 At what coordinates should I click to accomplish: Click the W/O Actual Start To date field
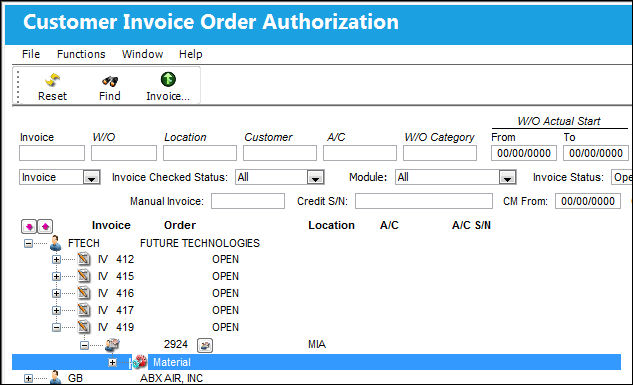596,153
